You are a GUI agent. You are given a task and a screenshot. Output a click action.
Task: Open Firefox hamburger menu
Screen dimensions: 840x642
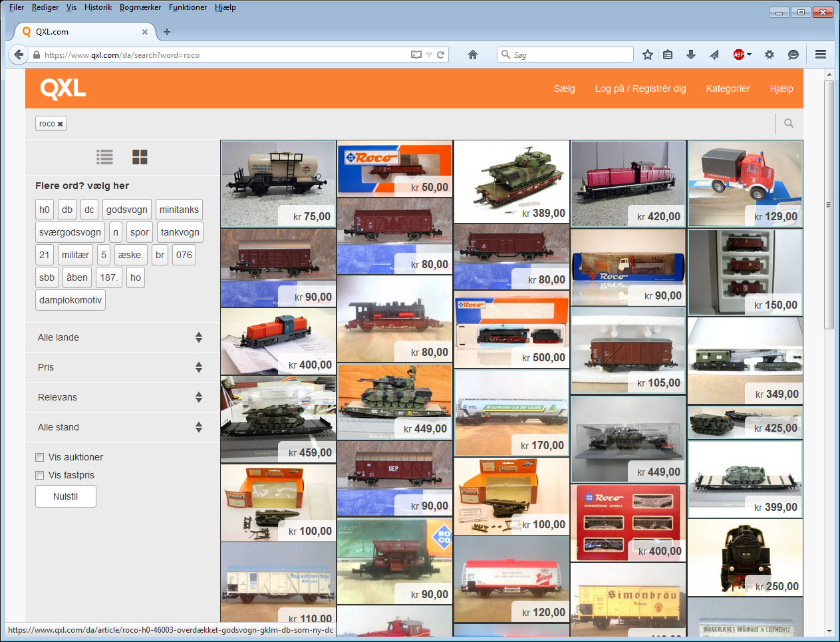pos(821,55)
